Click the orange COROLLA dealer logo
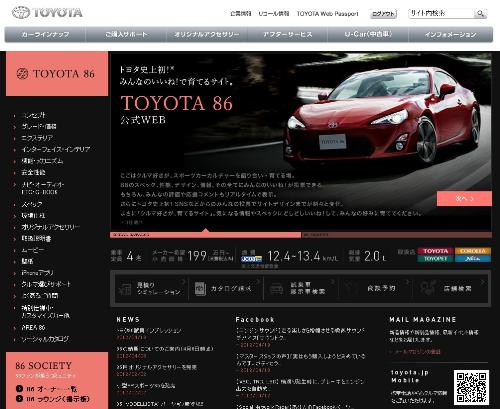 (473, 251)
